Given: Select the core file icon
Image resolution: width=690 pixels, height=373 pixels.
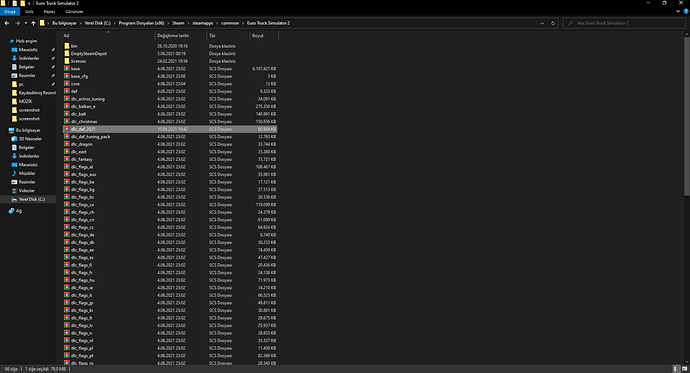Looking at the screenshot, I should click(67, 84).
